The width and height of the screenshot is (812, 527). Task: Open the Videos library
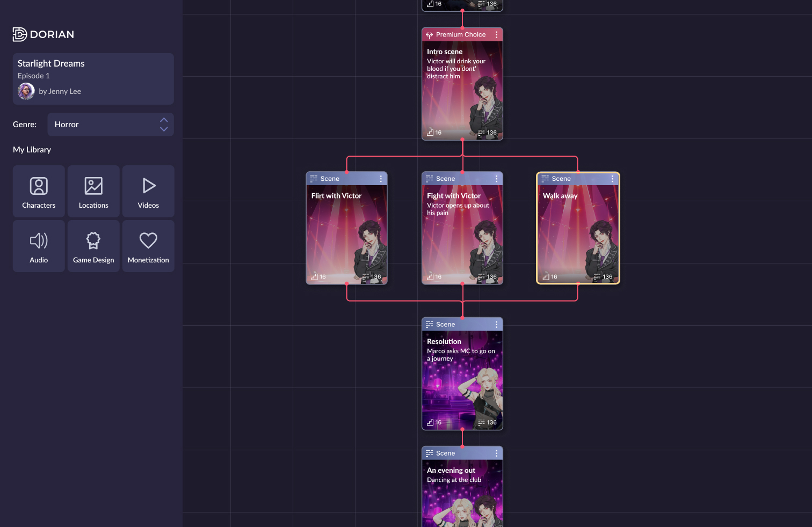click(148, 191)
